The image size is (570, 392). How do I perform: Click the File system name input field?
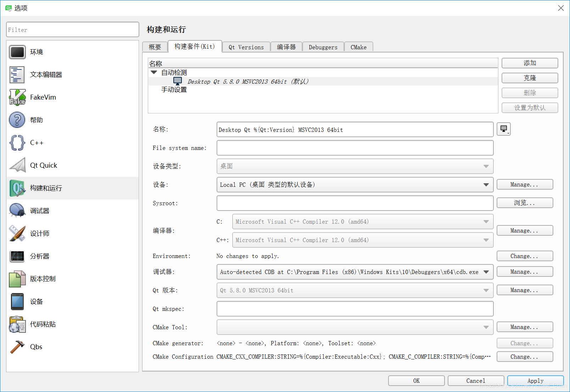[355, 148]
